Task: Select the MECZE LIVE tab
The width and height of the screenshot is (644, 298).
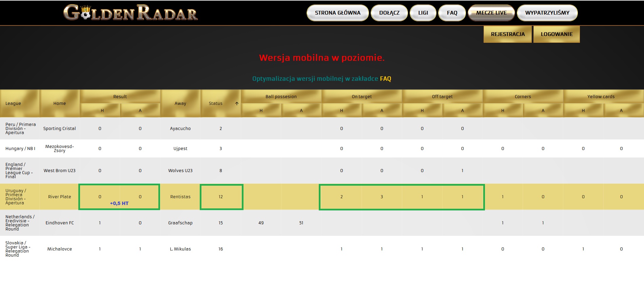Action: (x=491, y=13)
